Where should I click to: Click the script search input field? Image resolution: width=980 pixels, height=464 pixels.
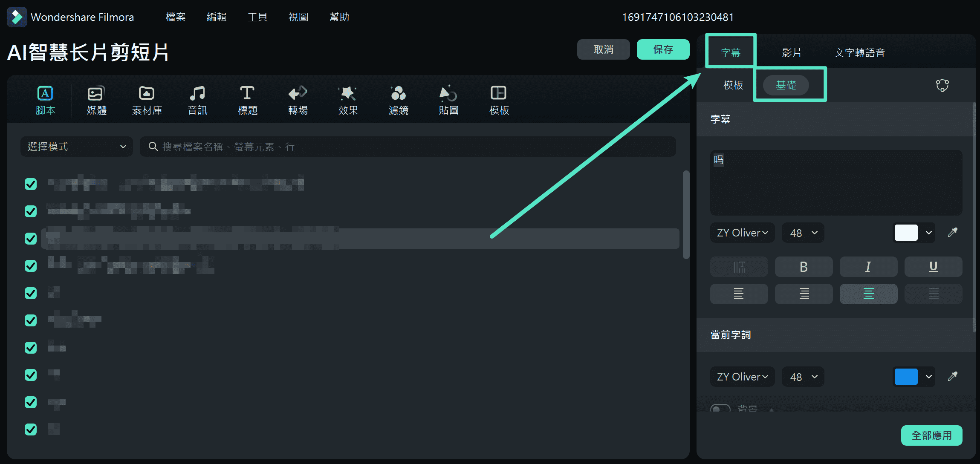408,147
